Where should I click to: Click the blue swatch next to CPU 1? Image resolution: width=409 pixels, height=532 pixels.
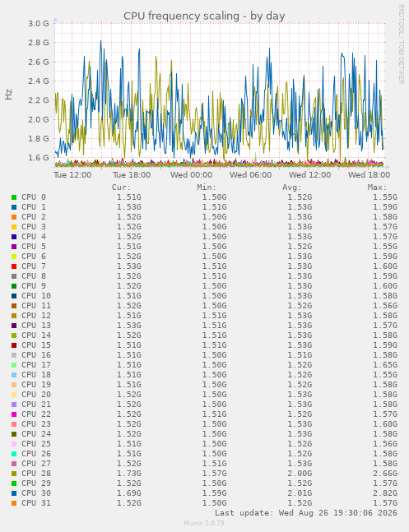tap(14, 207)
